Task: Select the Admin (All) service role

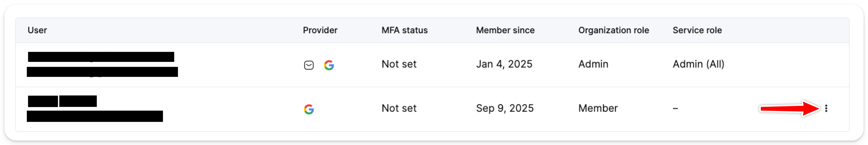Action: pyautogui.click(x=698, y=64)
